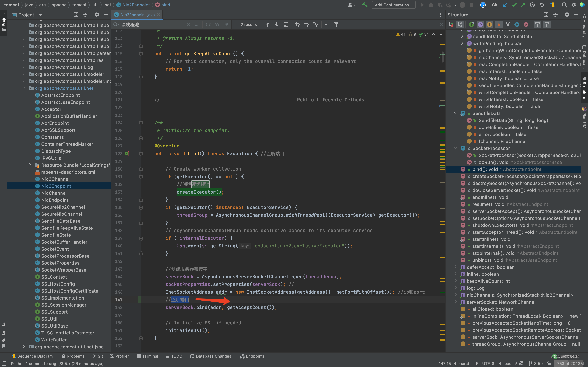Open the Terminal tool window tab
The image size is (588, 367).
pyautogui.click(x=148, y=356)
